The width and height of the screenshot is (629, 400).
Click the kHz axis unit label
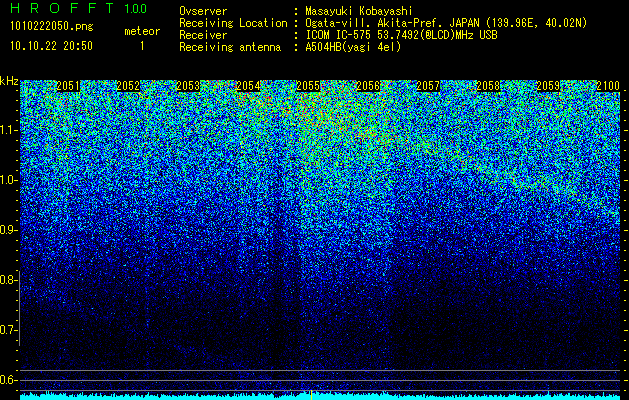pos(9,81)
